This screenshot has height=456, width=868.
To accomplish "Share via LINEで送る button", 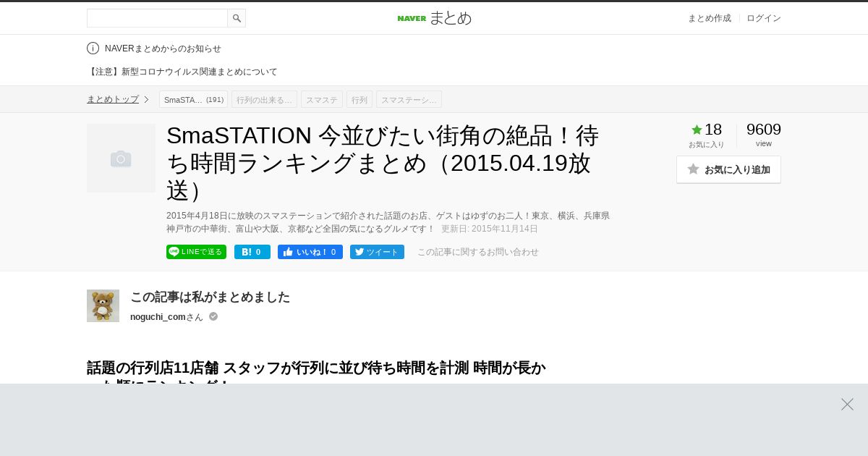I will coord(196,252).
